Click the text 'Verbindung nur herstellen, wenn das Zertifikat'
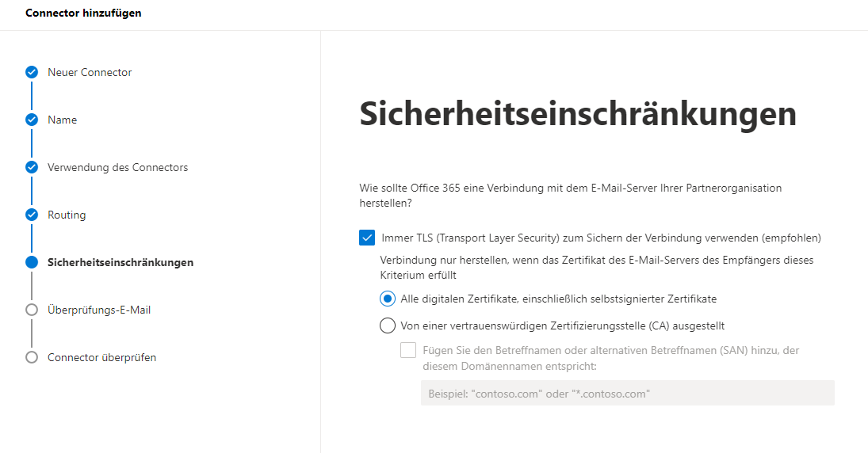This screenshot has width=868, height=453. pos(597,267)
